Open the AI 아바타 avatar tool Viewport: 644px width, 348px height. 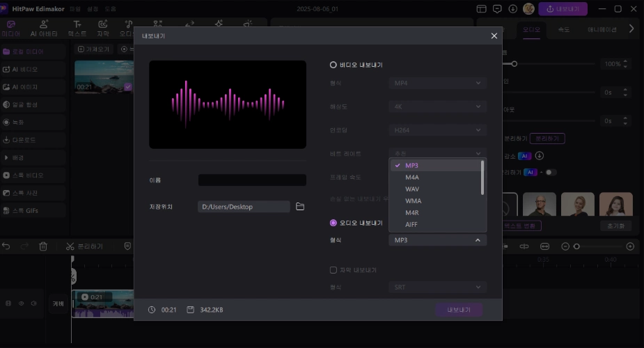[44, 29]
